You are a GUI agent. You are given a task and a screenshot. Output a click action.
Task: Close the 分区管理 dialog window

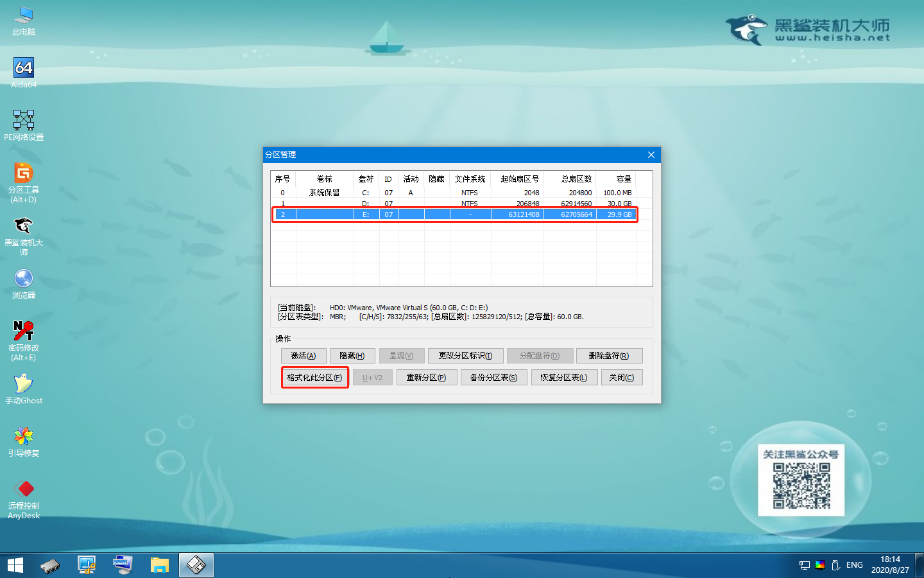click(x=651, y=155)
